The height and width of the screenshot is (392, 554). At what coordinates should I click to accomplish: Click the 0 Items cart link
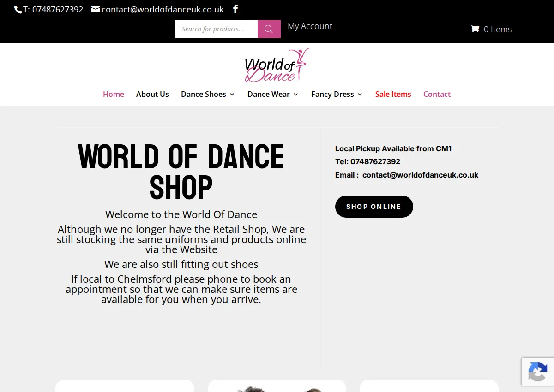coord(498,29)
